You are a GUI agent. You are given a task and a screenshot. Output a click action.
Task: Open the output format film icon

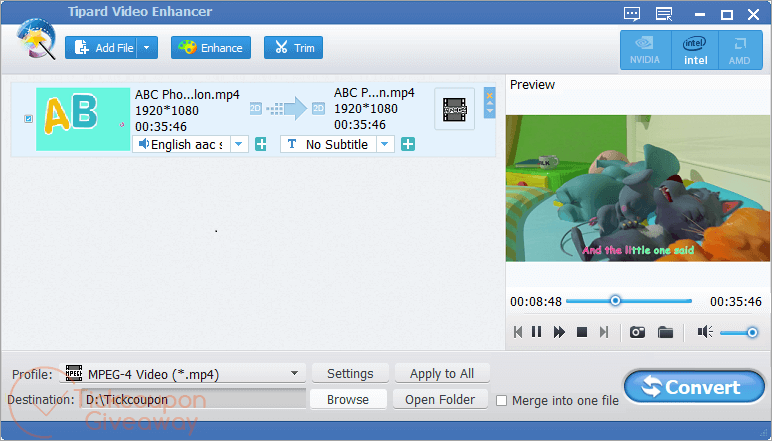pos(454,109)
